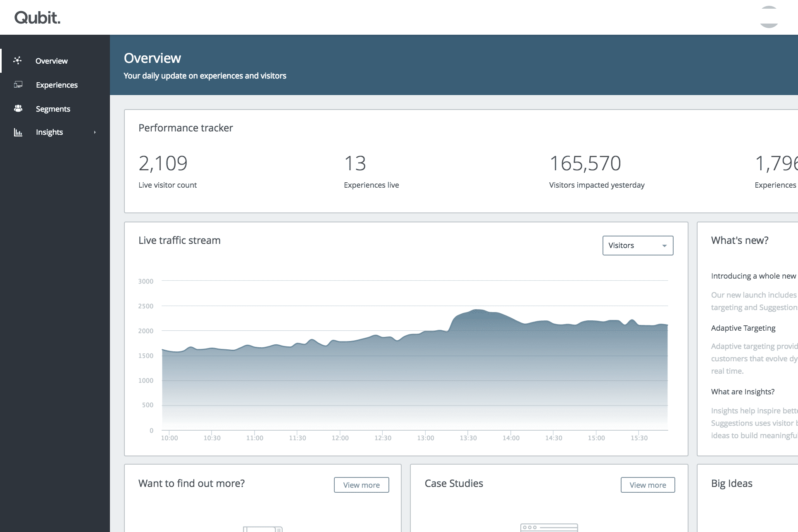
Task: Click View more on Case Studies
Action: click(647, 485)
